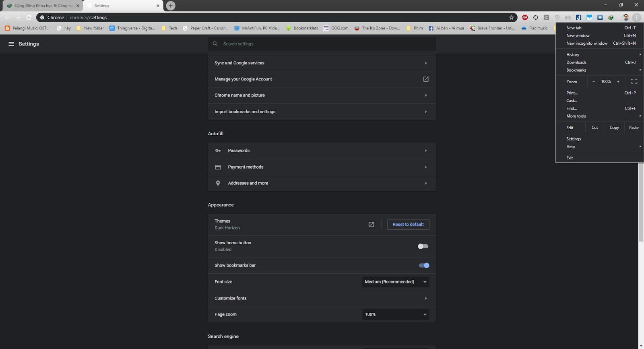Open the Flac music bookmark
644x349 pixels.
tap(535, 28)
